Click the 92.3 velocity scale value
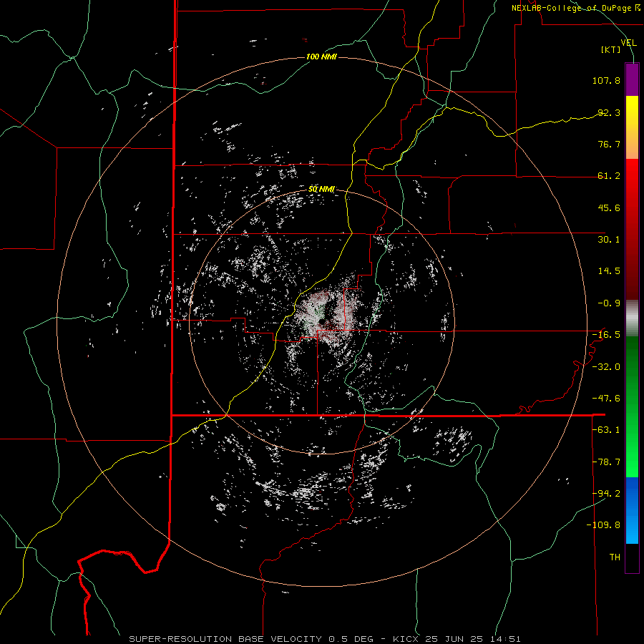Screen dimensions: 644x644 pyautogui.click(x=609, y=112)
